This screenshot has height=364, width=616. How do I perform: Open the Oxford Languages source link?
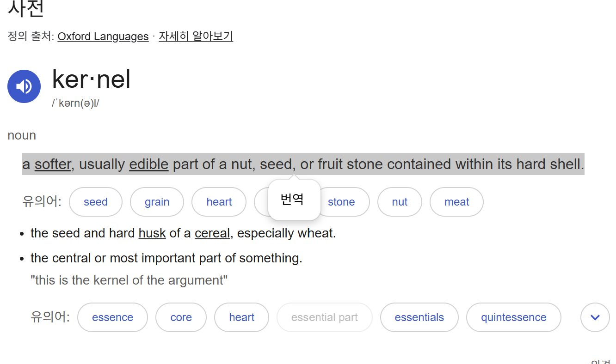click(103, 36)
